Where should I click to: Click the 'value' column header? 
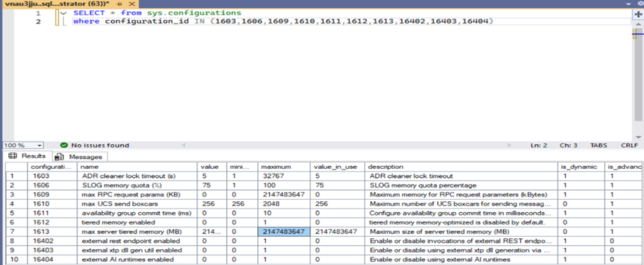[211, 167]
